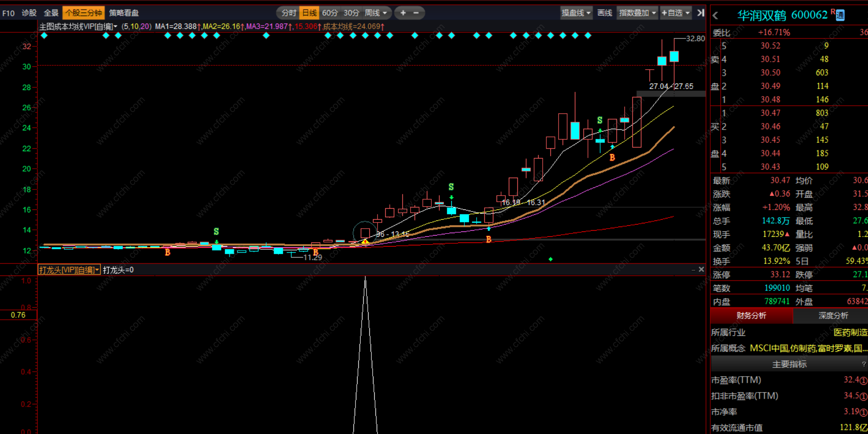Click the 通 badge next to 600062
868x434 pixels.
[x=840, y=16]
